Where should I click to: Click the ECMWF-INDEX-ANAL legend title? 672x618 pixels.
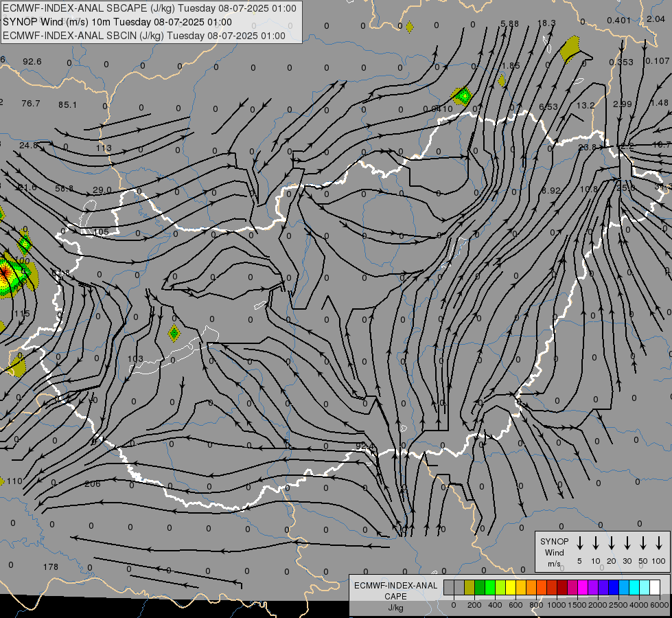click(x=396, y=586)
